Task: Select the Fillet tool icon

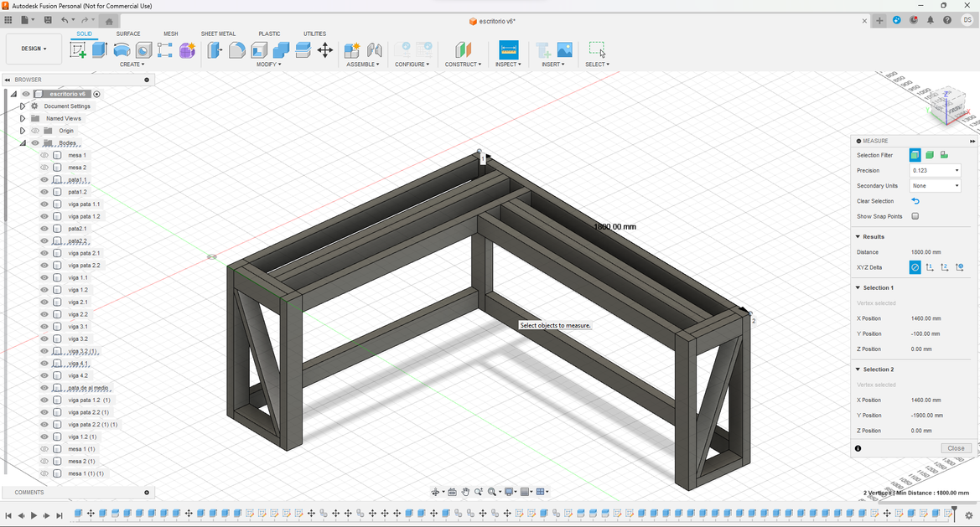Action: pos(237,50)
